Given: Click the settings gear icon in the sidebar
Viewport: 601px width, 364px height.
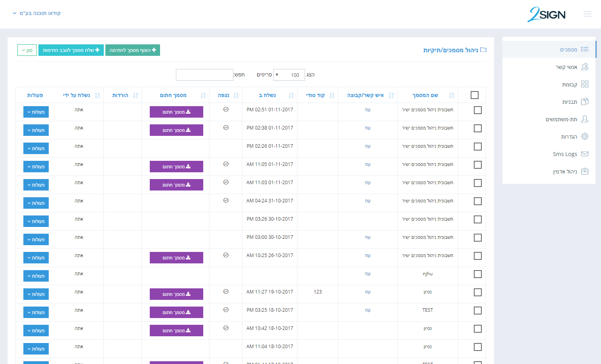Looking at the screenshot, I should pos(585,136).
